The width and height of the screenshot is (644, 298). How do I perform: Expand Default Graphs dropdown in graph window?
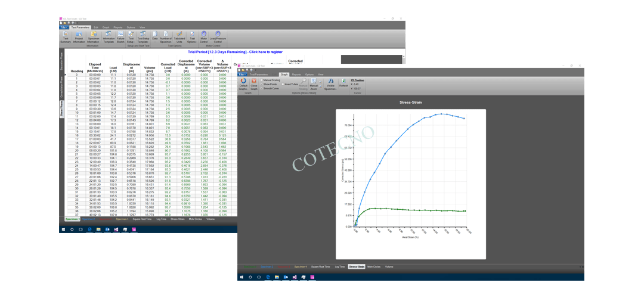243,84
